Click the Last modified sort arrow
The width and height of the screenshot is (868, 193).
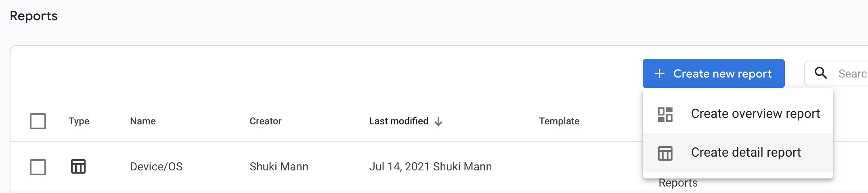[438, 122]
